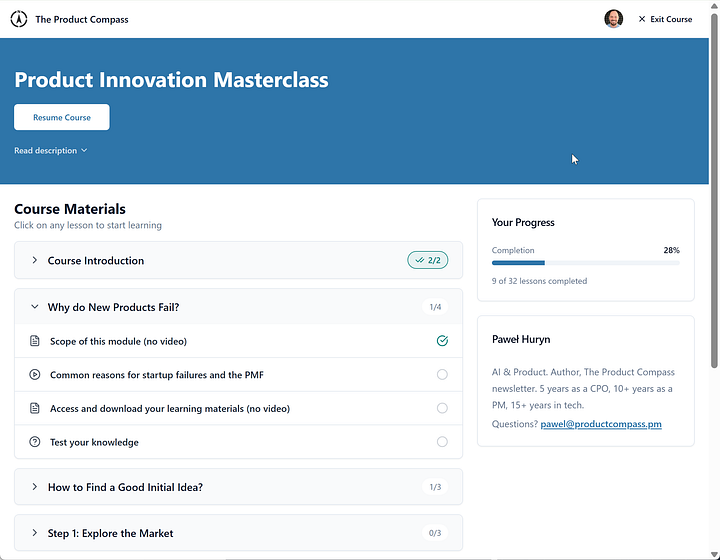The height and width of the screenshot is (560, 720).
Task: Click the Your Progress heading
Action: click(x=523, y=223)
